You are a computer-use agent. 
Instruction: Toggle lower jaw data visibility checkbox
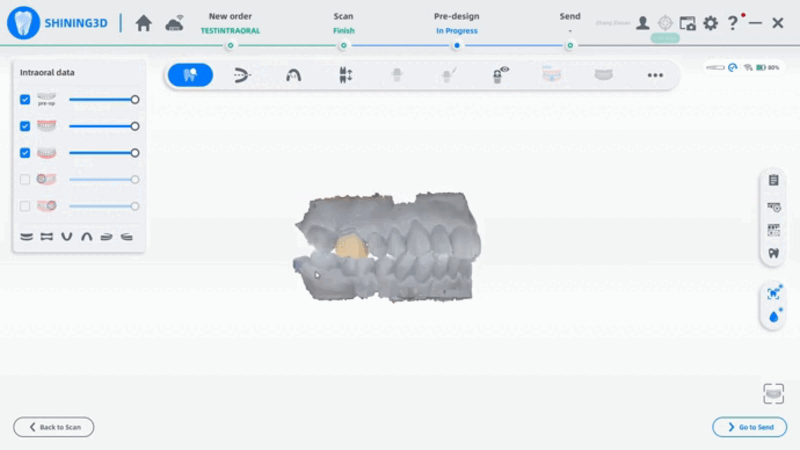[25, 153]
